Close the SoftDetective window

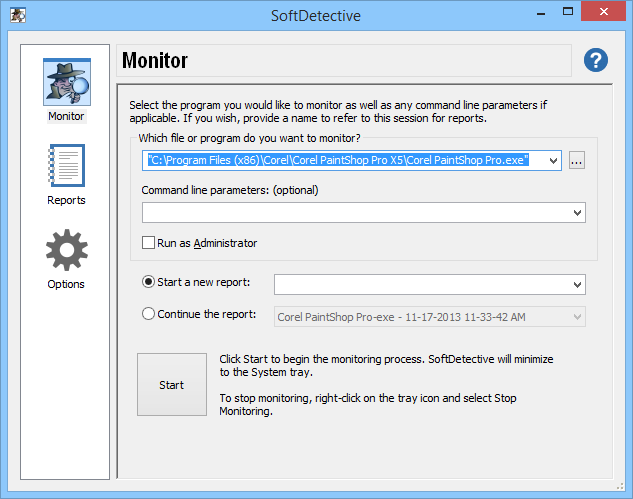click(604, 11)
